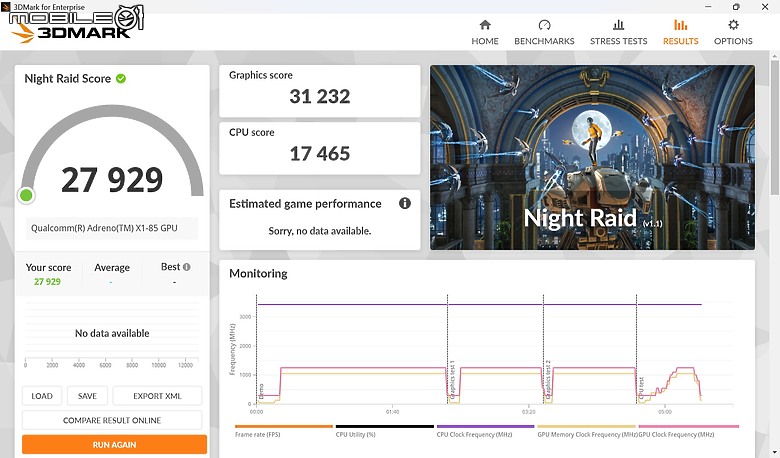Click the Graphics test 1 marker line
Viewport: 780px width, 458px height.
447,349
